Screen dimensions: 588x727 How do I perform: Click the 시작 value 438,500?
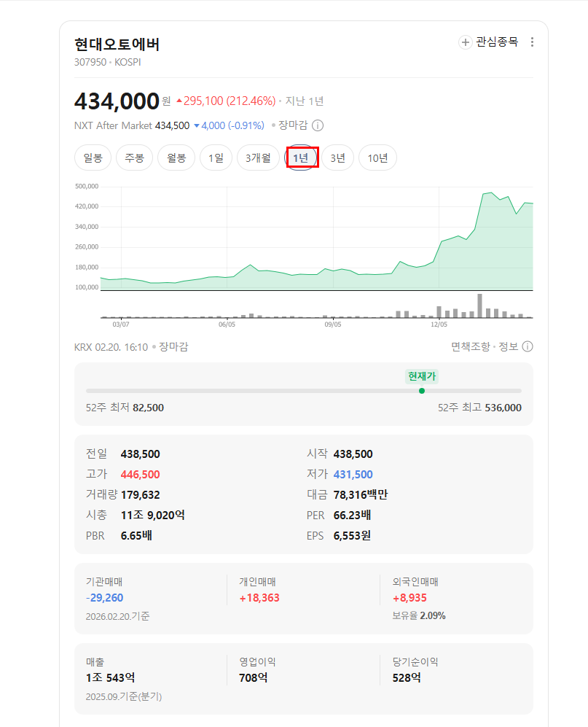(353, 454)
